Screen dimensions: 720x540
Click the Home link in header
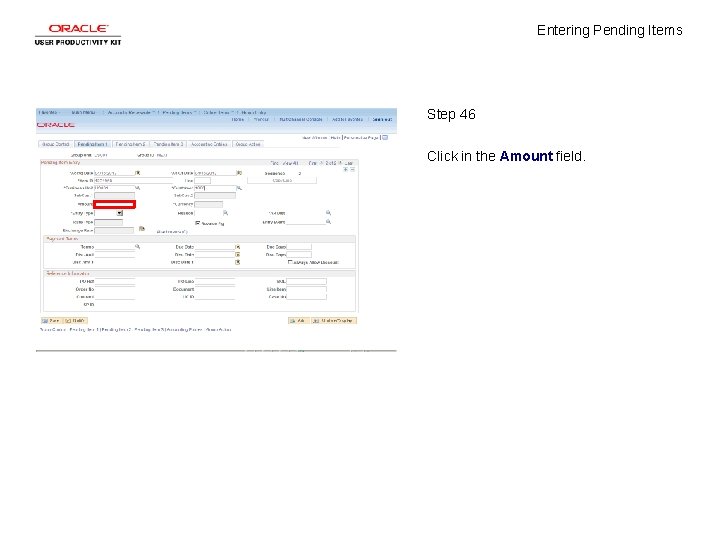coord(237,119)
